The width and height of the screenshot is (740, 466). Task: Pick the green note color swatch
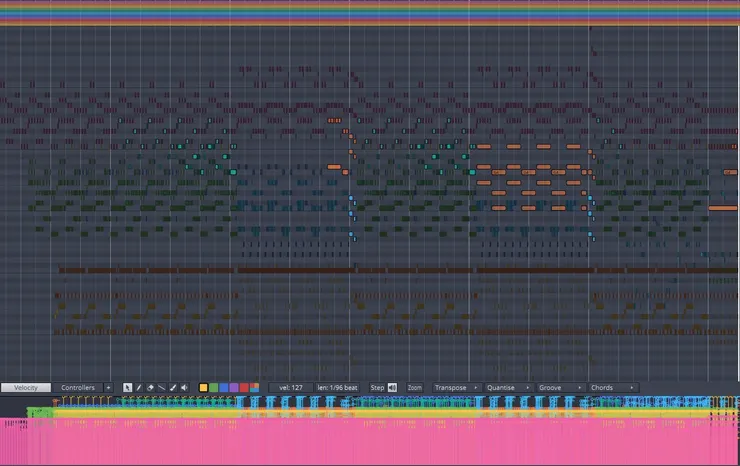214,388
